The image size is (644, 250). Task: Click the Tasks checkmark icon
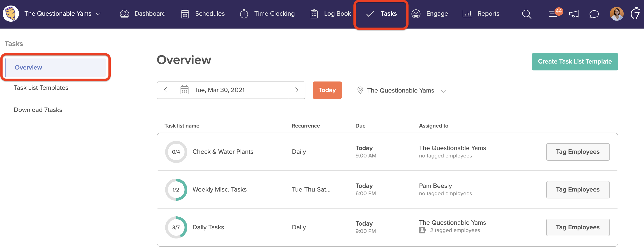(x=370, y=14)
